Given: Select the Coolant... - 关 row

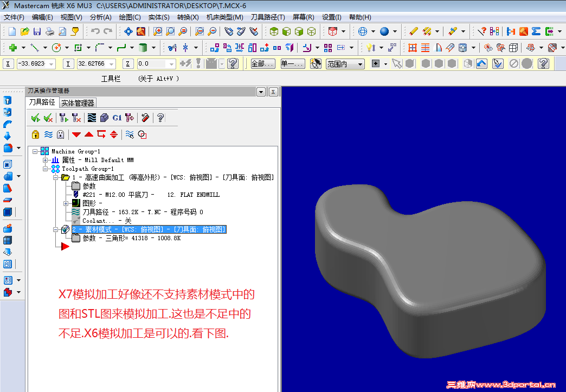Looking at the screenshot, I should (x=107, y=221).
